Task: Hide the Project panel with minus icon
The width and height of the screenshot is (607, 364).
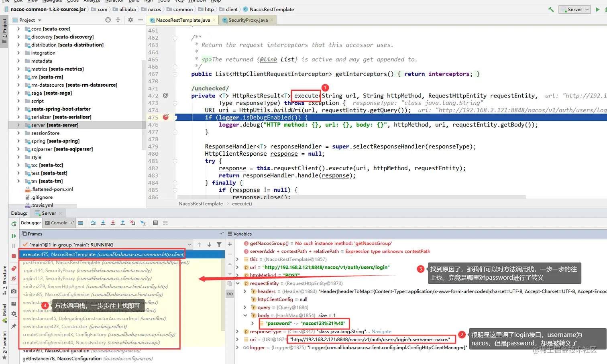Action: [140, 20]
